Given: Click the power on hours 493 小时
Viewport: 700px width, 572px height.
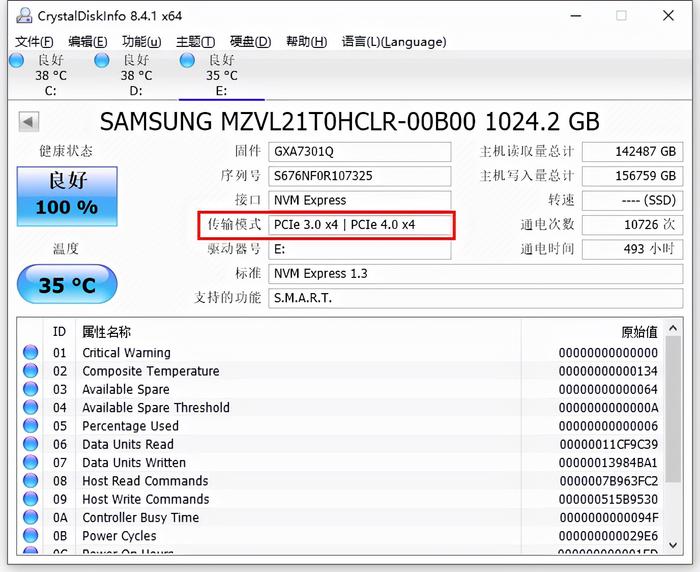Looking at the screenshot, I should (633, 249).
